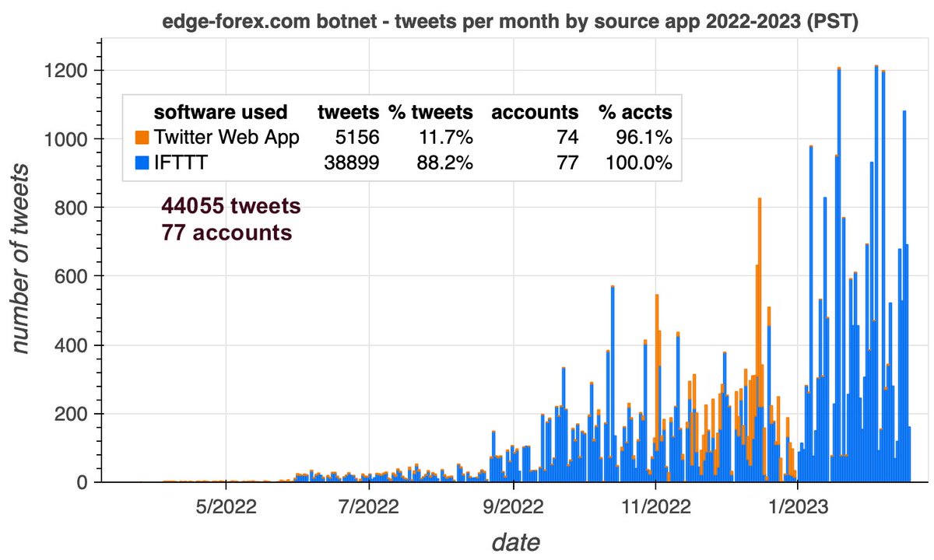
Task: Click the 'Twitter Web App' legend label
Action: (227, 138)
